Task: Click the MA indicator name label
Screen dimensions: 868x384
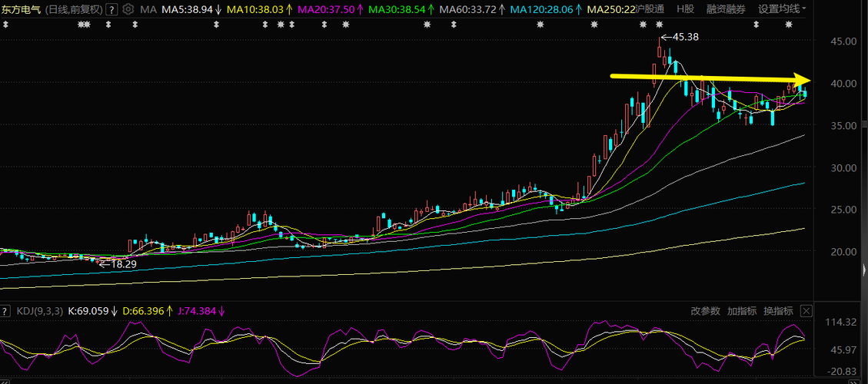Action: (148, 9)
